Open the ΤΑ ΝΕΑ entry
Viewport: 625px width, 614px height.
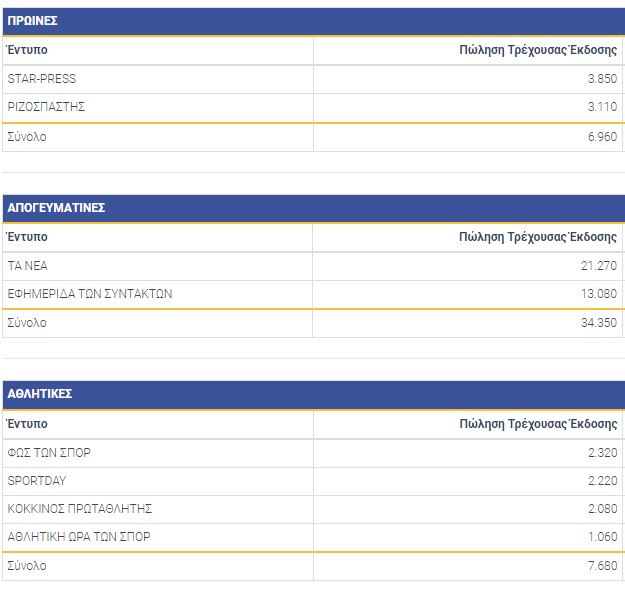point(27,266)
